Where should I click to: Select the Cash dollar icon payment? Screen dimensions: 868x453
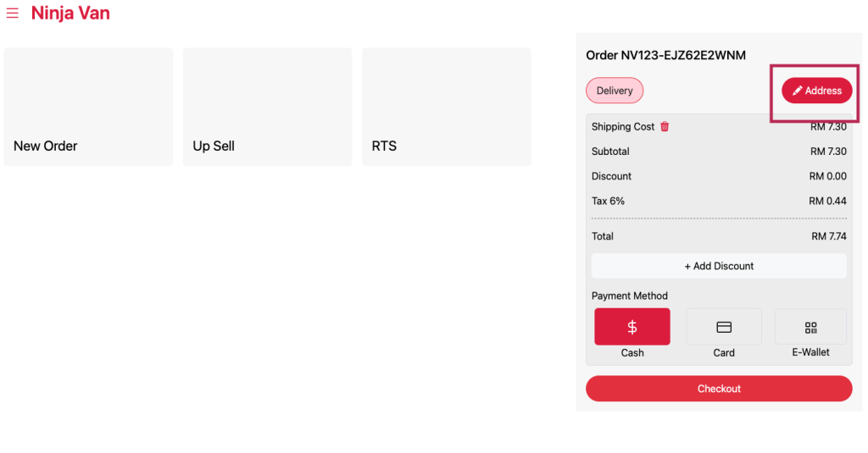click(632, 327)
